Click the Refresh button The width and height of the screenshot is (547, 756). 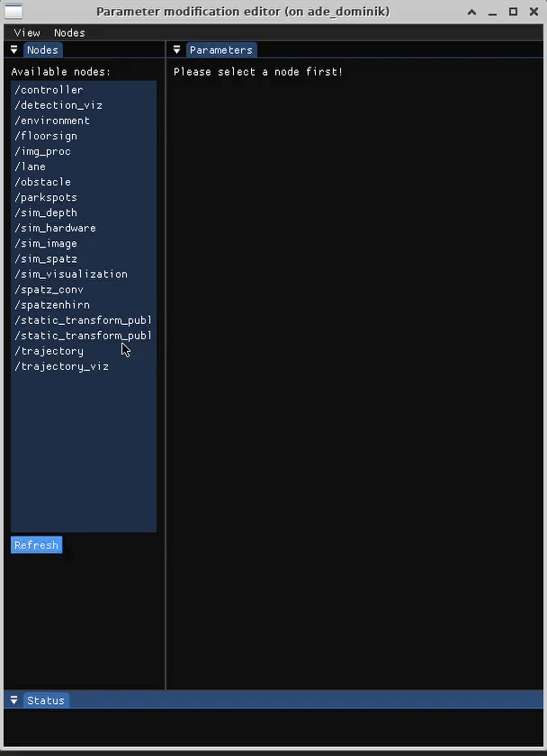click(x=36, y=544)
